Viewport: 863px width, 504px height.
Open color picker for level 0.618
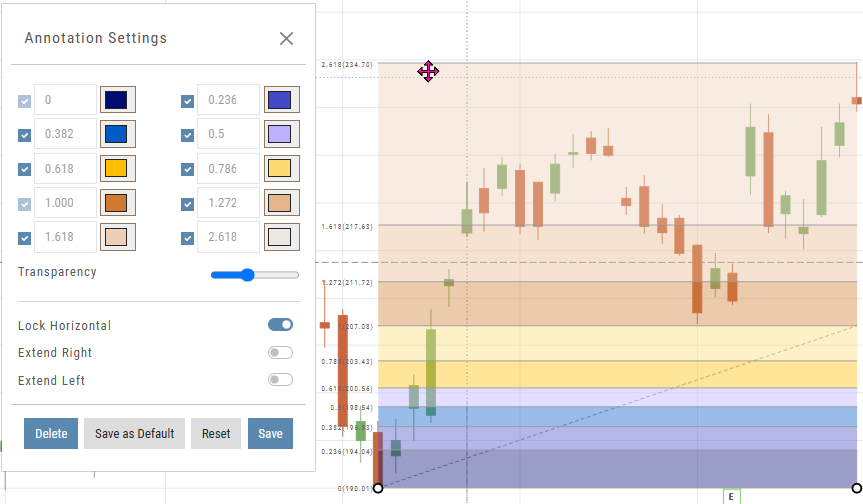(117, 168)
